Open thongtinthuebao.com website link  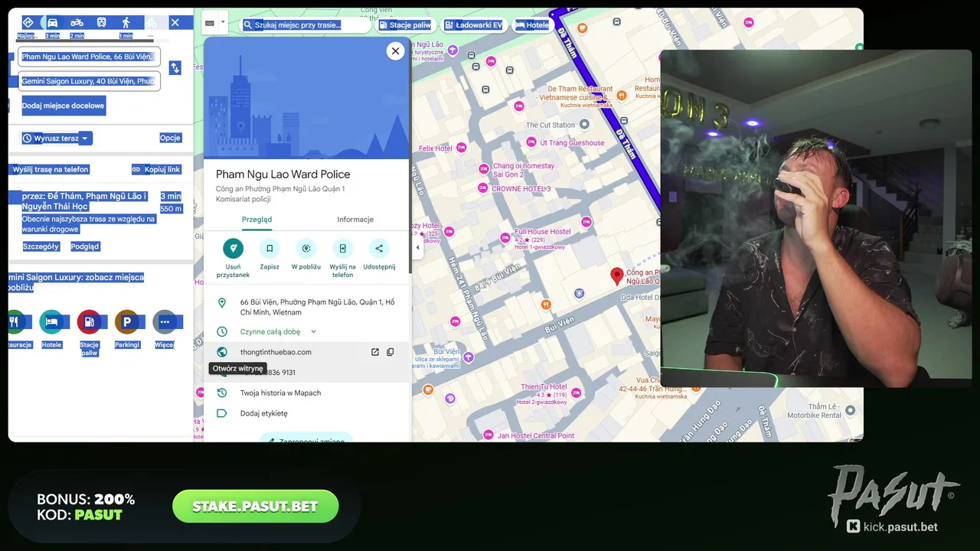coord(276,352)
